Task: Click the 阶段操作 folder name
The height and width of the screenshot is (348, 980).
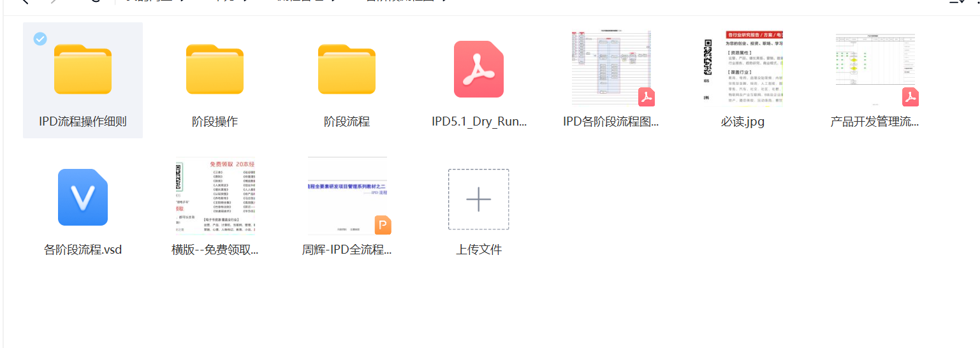Action: click(x=215, y=122)
